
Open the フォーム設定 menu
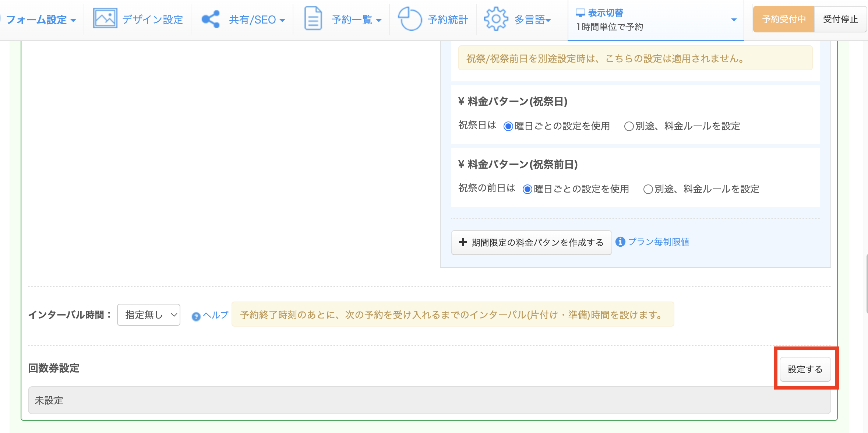(40, 20)
